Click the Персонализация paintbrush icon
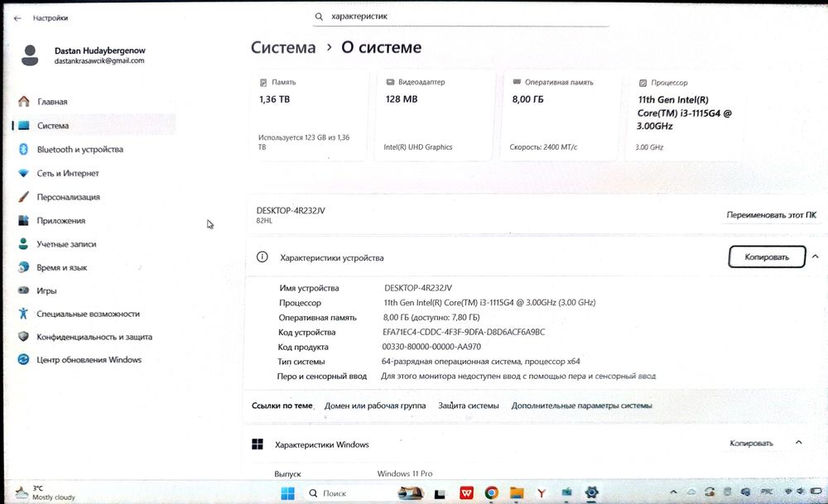The width and height of the screenshot is (828, 504). [x=23, y=197]
